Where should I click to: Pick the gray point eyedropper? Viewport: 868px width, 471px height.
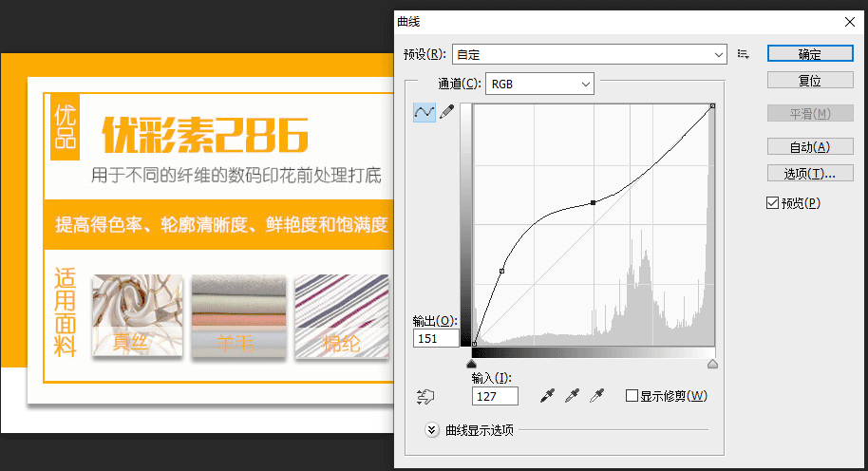573,396
